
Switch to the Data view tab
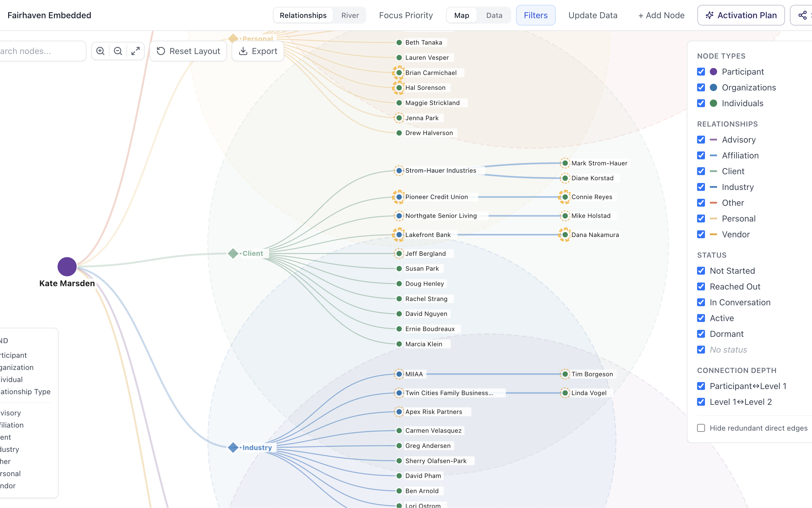point(494,15)
